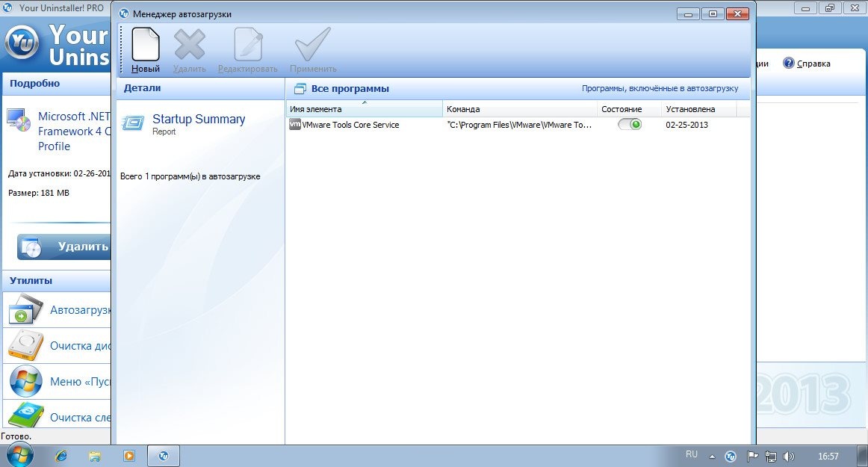This screenshot has width=868, height=467.
Task: Click the Your Uninstaller YU logo
Action: 22,42
